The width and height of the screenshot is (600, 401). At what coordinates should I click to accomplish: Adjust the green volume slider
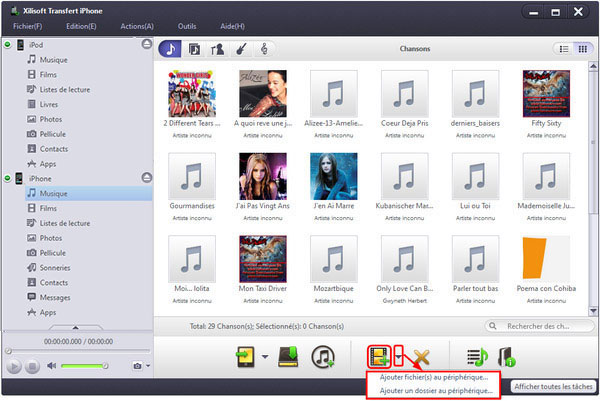(x=84, y=366)
